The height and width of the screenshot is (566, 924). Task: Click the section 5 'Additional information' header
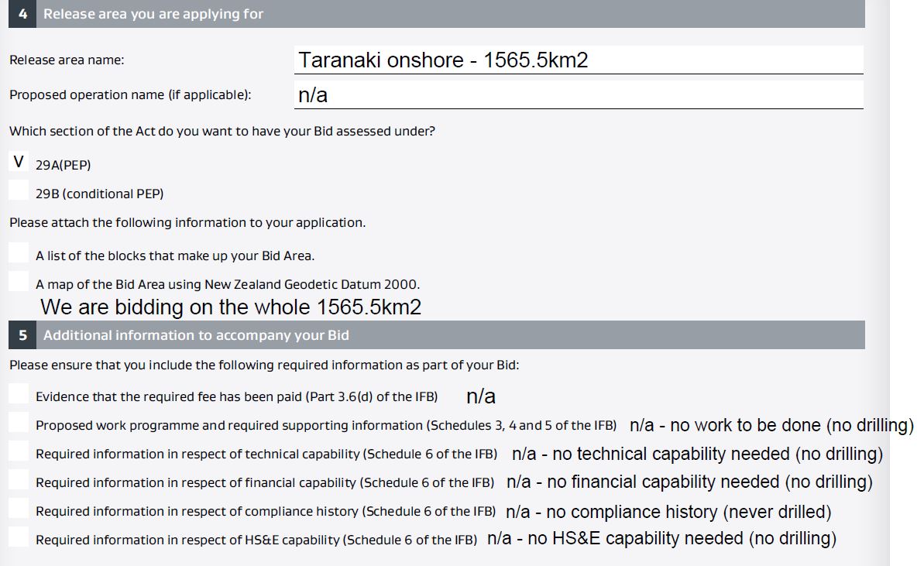pos(196,335)
